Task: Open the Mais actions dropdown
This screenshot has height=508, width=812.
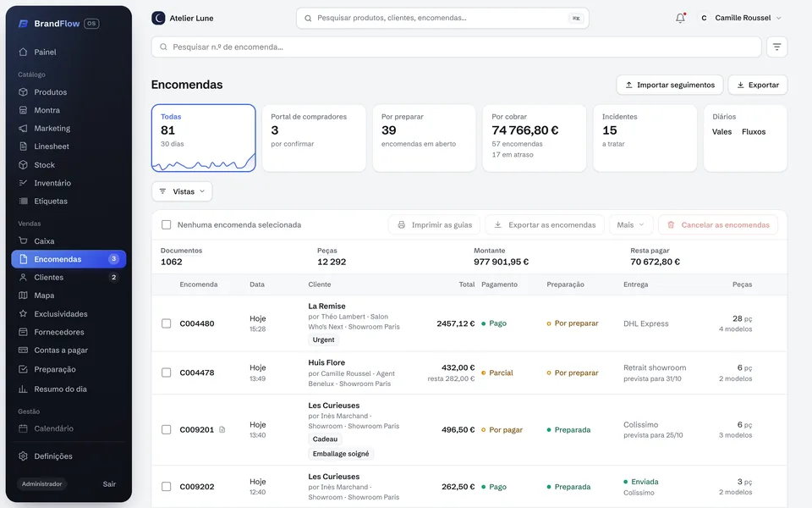Action: click(631, 225)
